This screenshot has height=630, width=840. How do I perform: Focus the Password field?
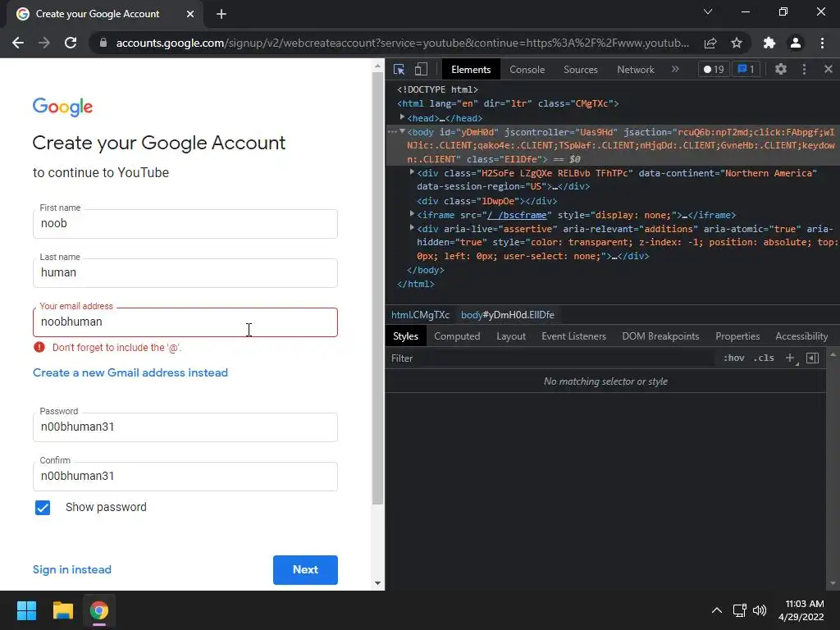pos(185,427)
